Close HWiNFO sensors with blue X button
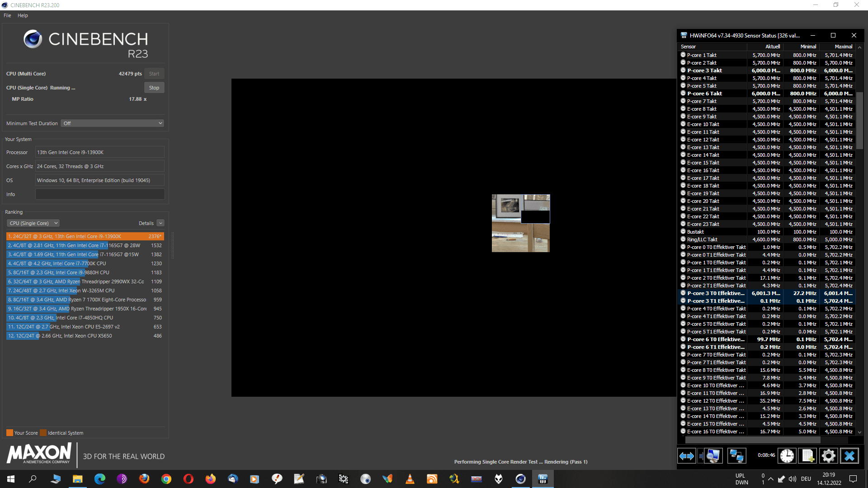The height and width of the screenshot is (488, 868). click(x=849, y=456)
